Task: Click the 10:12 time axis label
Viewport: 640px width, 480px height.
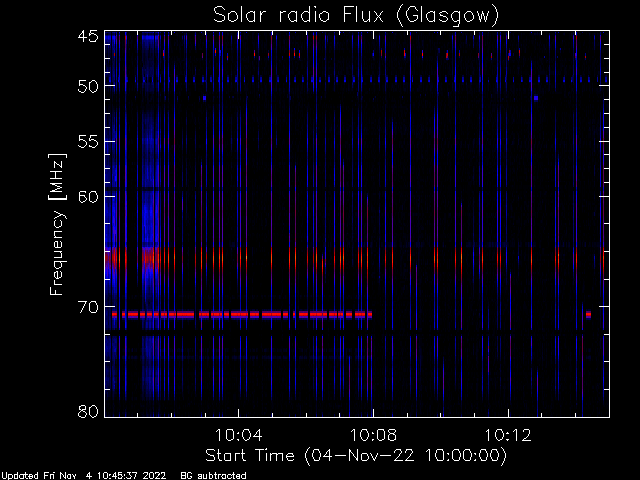Action: tap(508, 435)
